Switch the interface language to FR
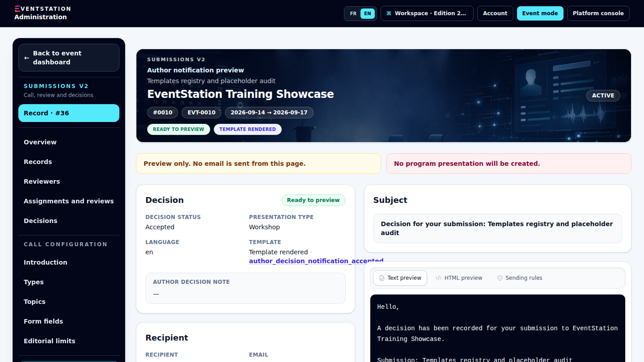The image size is (644, 362). point(353,13)
